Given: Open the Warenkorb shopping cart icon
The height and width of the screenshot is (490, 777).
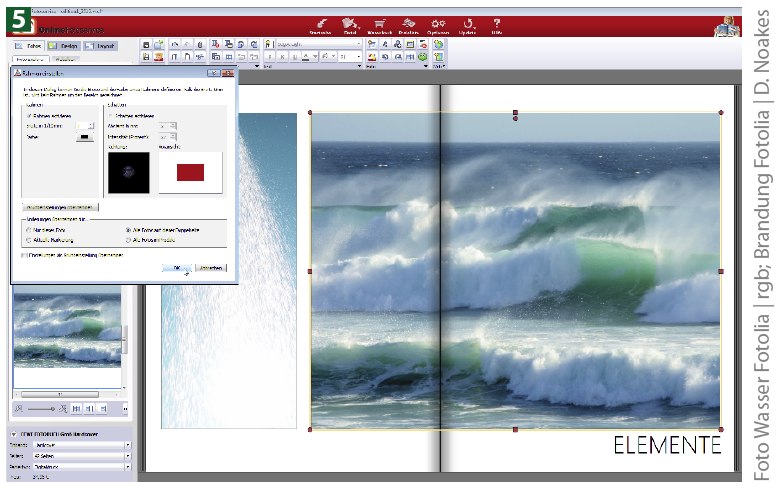Looking at the screenshot, I should [380, 26].
